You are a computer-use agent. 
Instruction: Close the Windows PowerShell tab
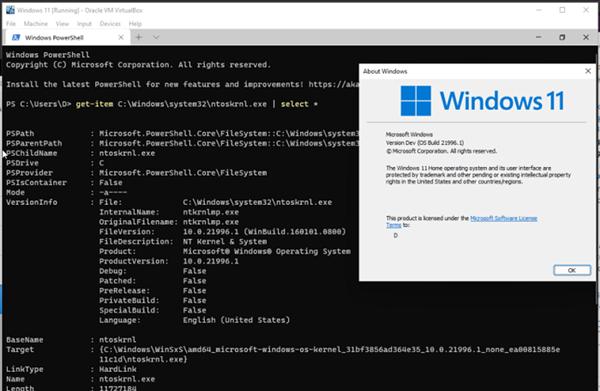point(121,37)
